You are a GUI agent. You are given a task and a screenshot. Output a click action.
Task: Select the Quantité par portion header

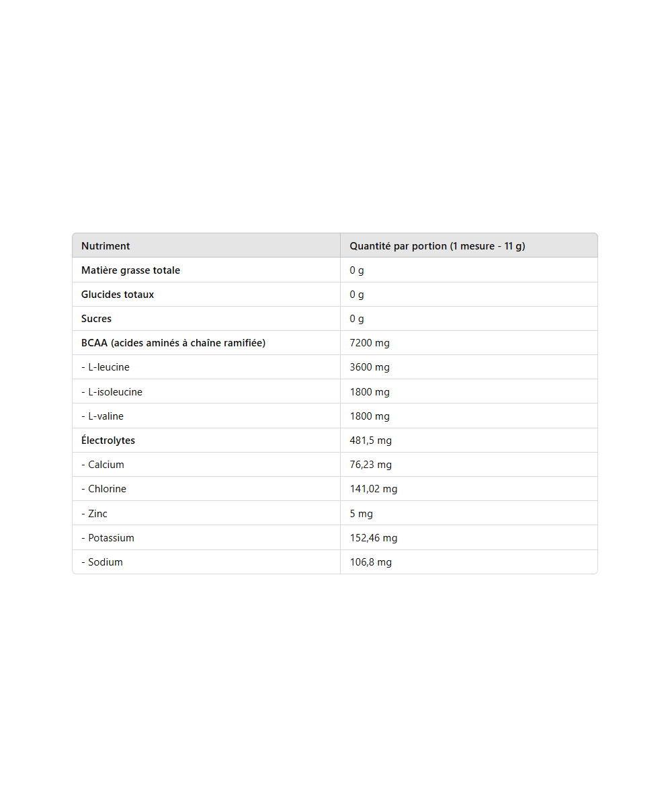(437, 246)
